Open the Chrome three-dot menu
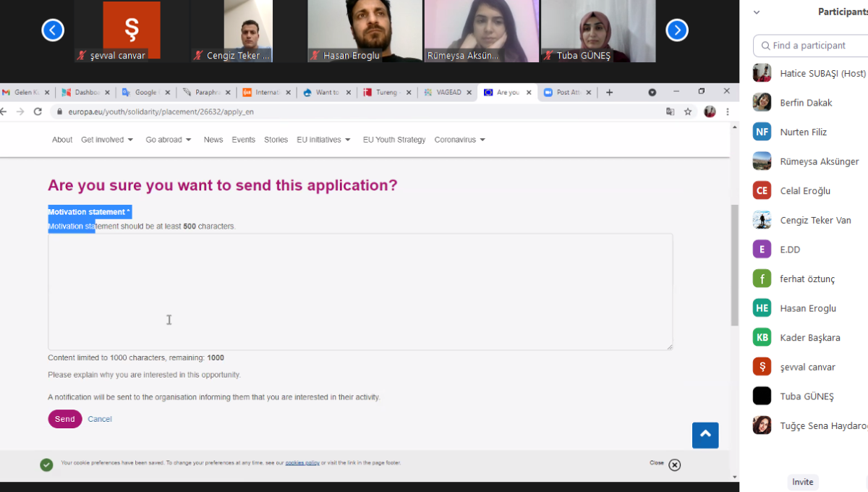868x492 pixels. (727, 112)
